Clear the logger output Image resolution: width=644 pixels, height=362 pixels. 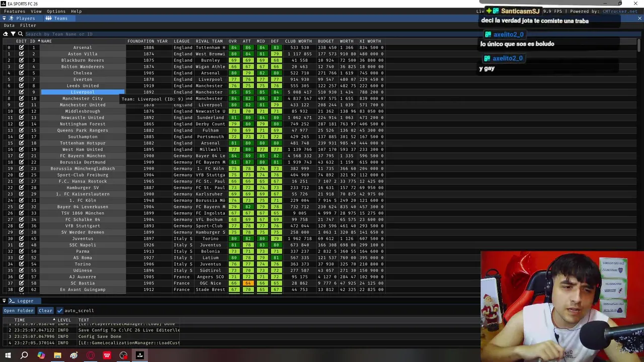(x=45, y=311)
